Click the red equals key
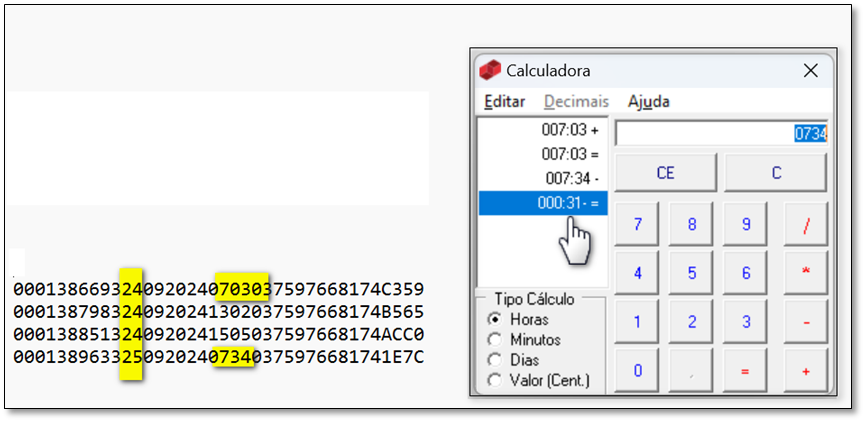This screenshot has width=865, height=422. tap(746, 370)
